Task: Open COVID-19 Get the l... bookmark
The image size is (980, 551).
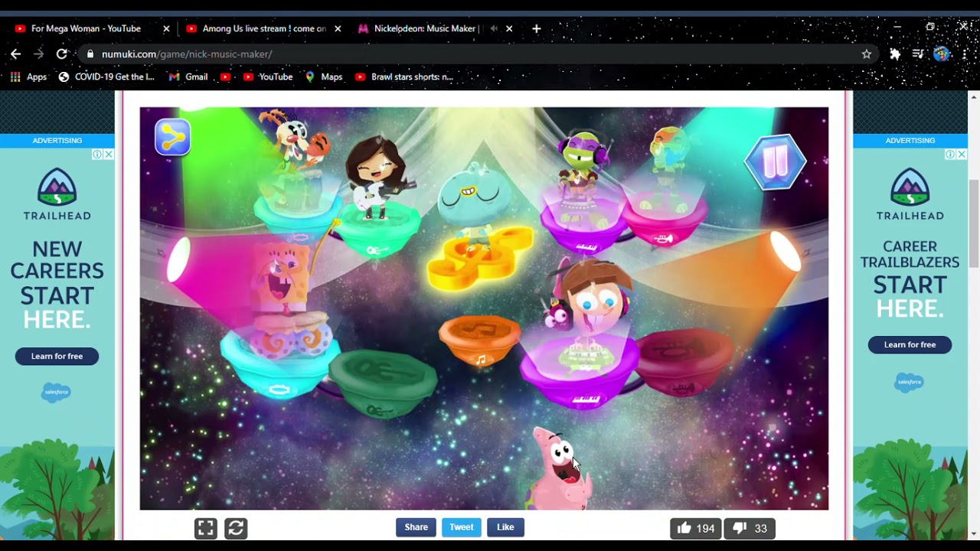Action: coord(106,77)
